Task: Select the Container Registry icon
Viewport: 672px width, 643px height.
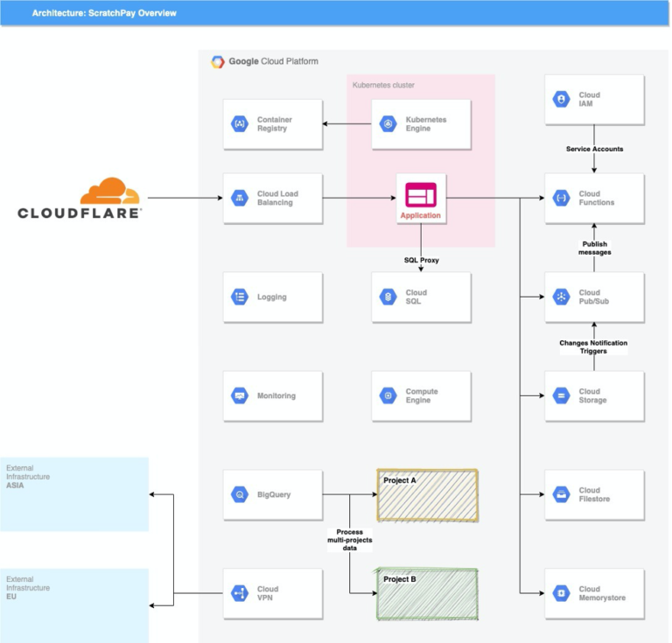Action: pos(240,124)
